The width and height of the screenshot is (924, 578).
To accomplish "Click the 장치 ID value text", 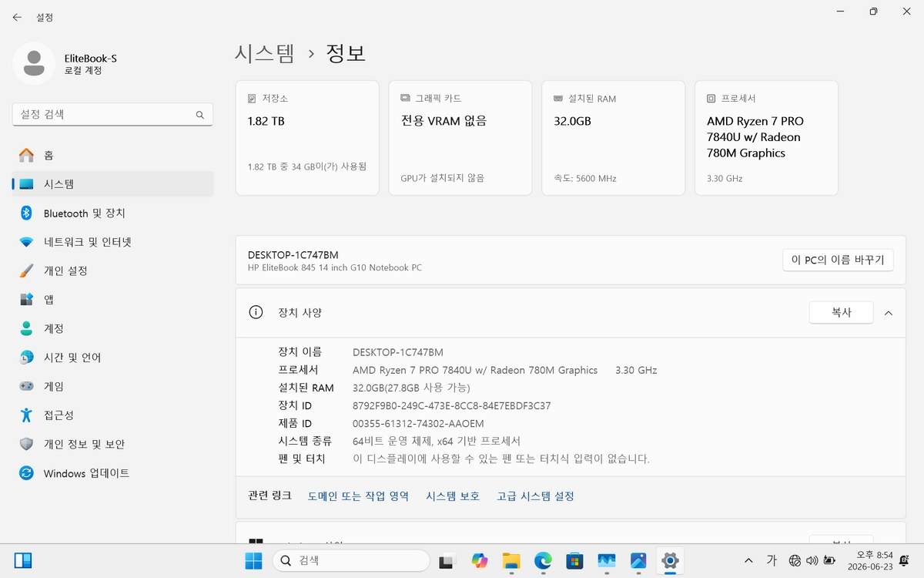I will (x=452, y=405).
